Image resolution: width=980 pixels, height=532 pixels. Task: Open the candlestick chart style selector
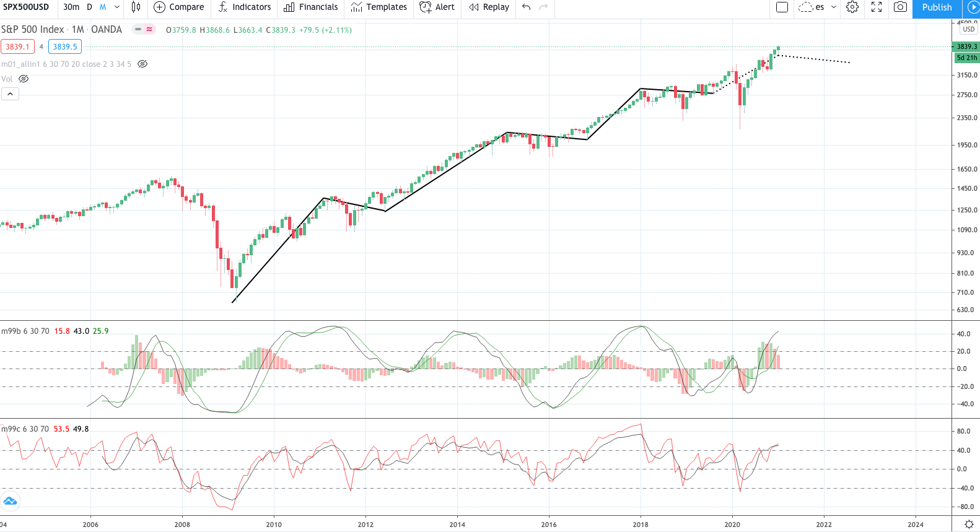coord(136,7)
